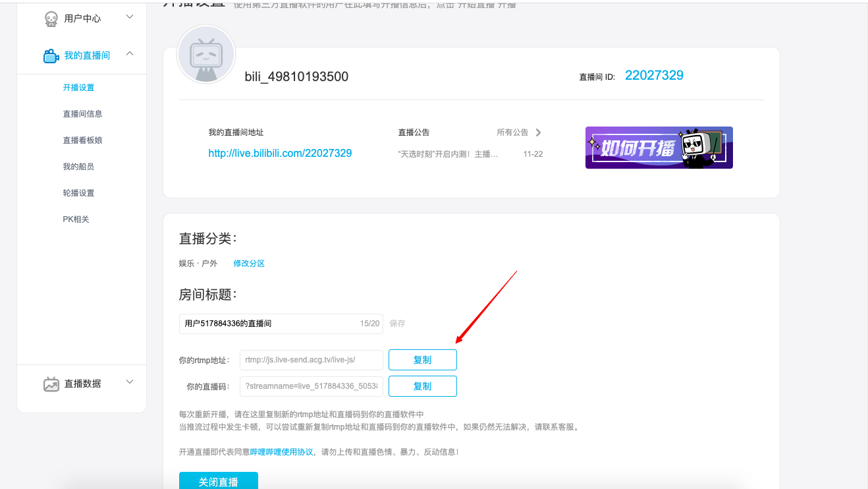Image resolution: width=868 pixels, height=489 pixels.
Task: Click the rtmp地址 field
Action: tap(312, 360)
